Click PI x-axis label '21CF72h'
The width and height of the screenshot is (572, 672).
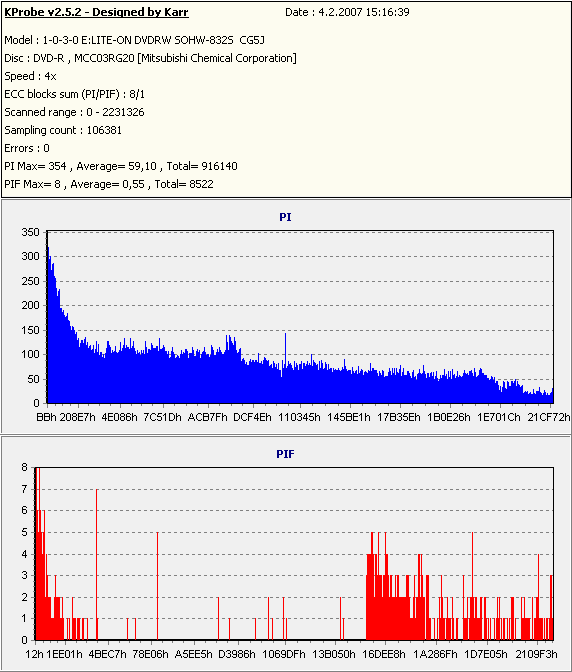[x=549, y=417]
